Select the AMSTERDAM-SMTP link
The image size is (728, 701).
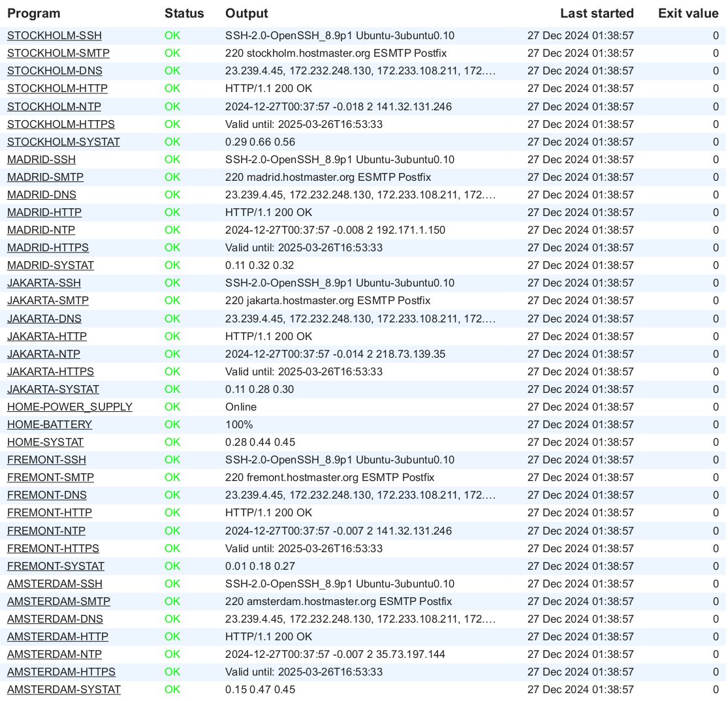point(59,601)
